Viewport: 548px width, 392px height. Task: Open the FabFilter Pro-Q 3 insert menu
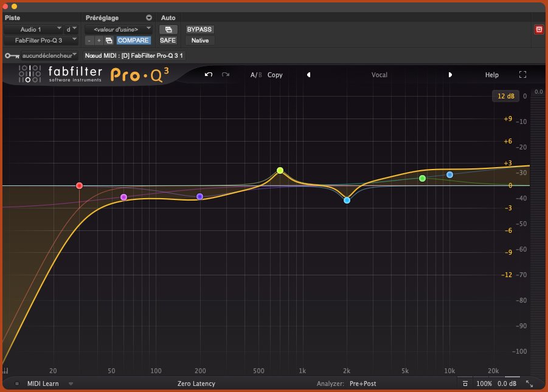tap(41, 40)
